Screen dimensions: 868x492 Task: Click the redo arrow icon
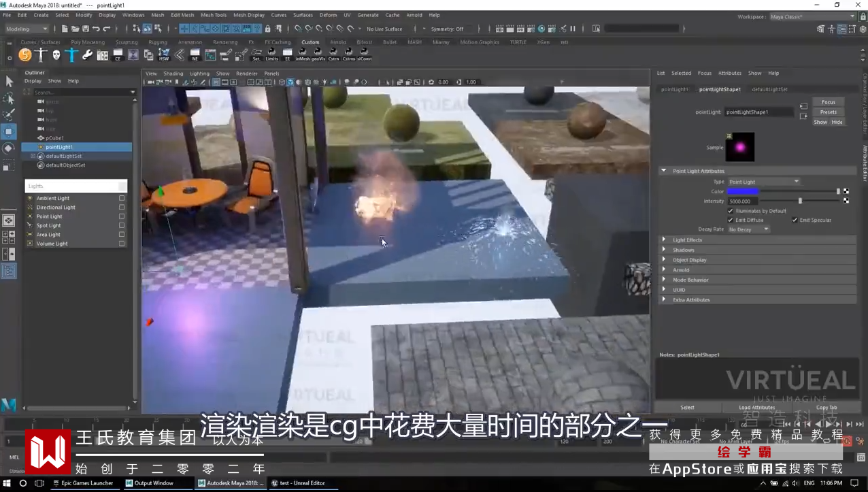106,29
